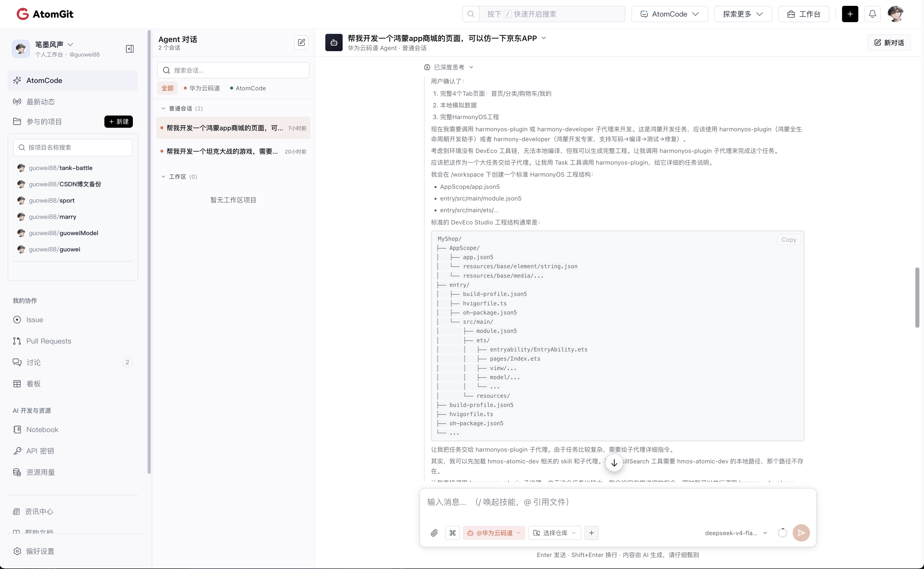Expand the 已深度思考 thinking section

(448, 67)
